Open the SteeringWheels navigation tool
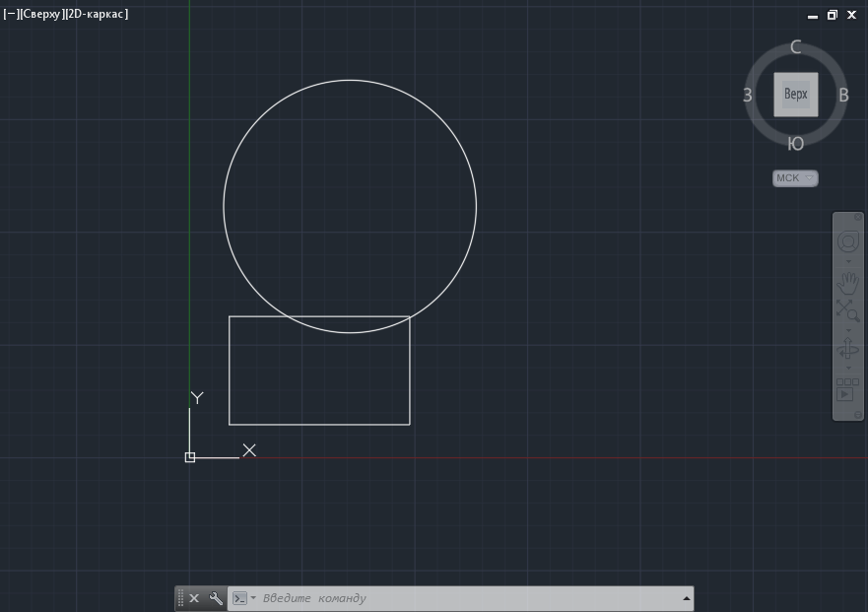The width and height of the screenshot is (868, 612). [x=847, y=242]
